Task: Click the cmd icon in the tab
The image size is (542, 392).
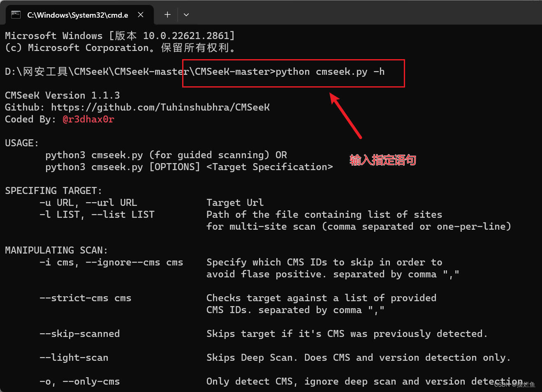Action: click(x=16, y=15)
